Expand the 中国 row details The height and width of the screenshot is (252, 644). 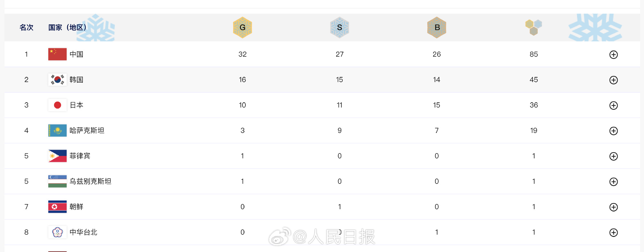click(x=613, y=55)
